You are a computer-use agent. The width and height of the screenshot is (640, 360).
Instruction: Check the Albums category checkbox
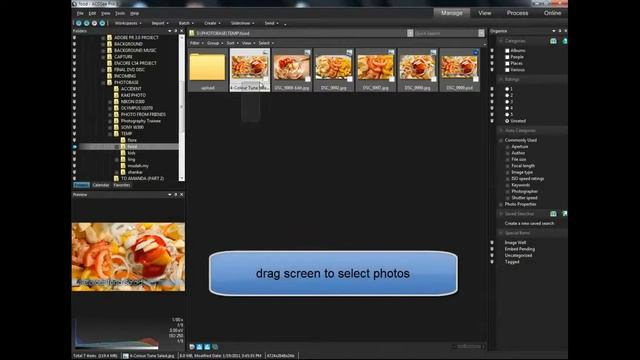pyautogui.click(x=507, y=51)
